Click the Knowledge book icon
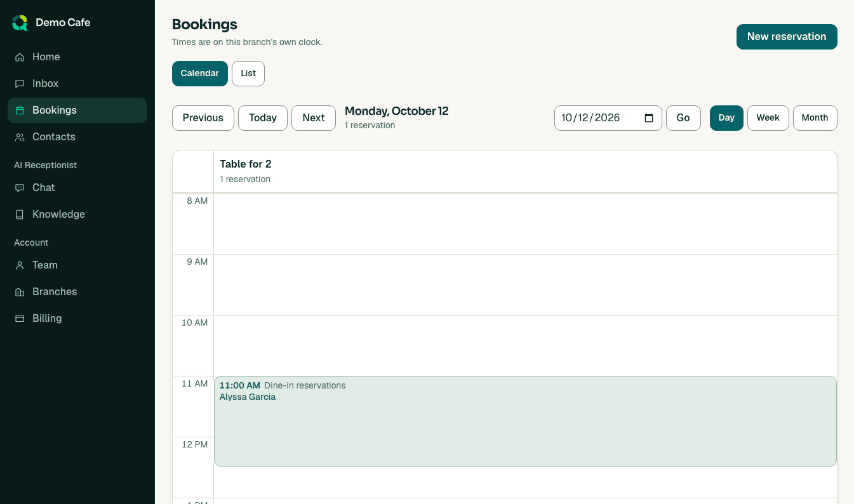Viewport: 854px width, 504px height. 20,215
